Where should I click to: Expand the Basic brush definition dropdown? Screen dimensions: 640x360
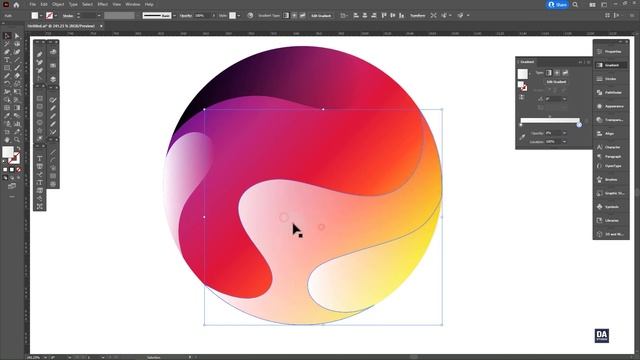[x=174, y=16]
